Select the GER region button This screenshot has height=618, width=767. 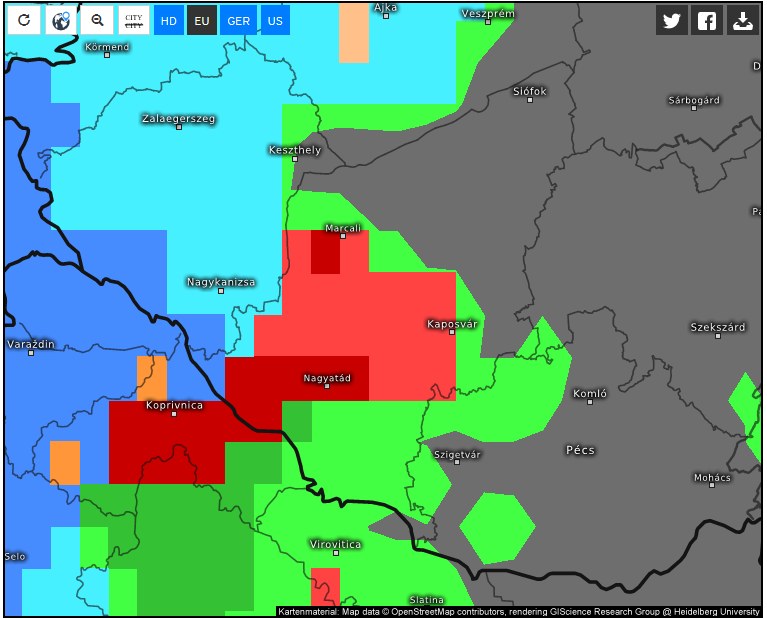pos(238,21)
